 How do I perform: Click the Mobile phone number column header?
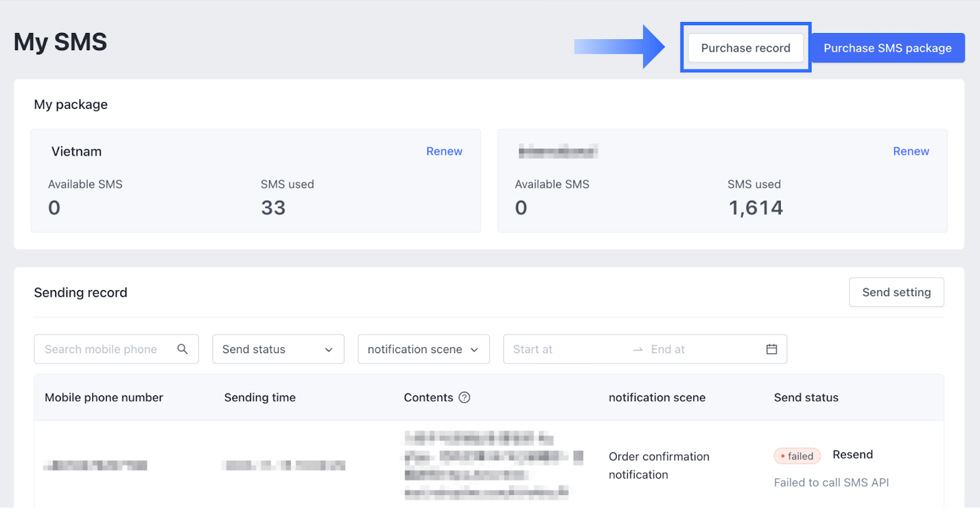pyautogui.click(x=104, y=398)
